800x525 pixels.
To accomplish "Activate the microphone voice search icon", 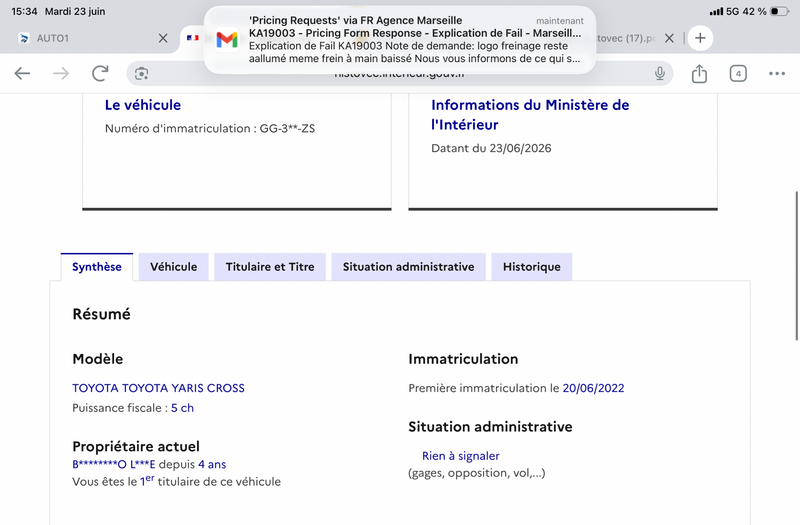I will 660,73.
